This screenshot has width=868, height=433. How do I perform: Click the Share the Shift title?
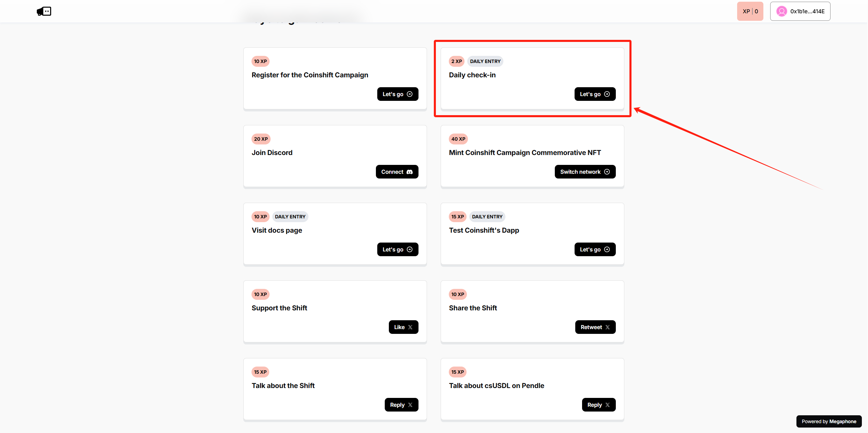[473, 308]
